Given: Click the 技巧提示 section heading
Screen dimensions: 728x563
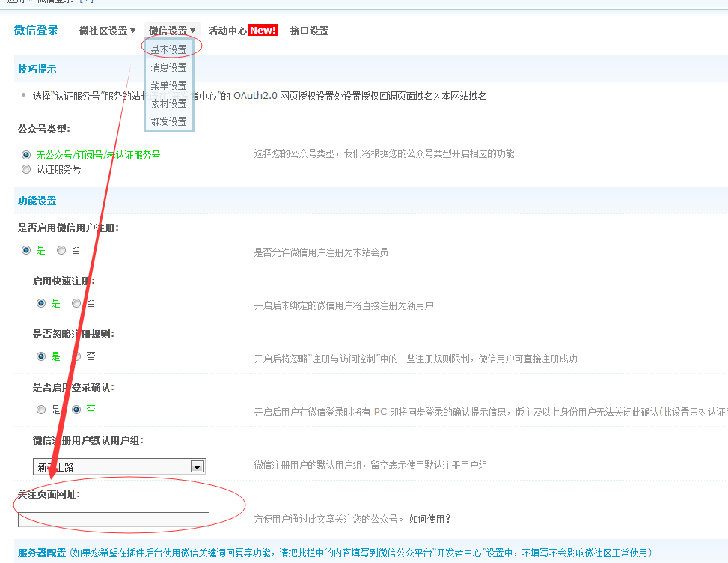Looking at the screenshot, I should coord(37,69).
